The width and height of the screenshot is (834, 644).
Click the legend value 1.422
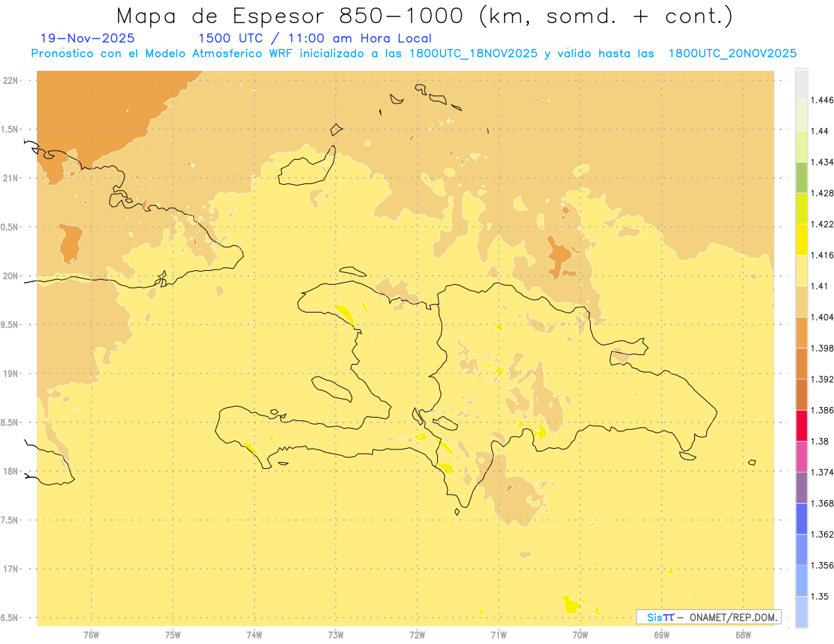[x=822, y=224]
